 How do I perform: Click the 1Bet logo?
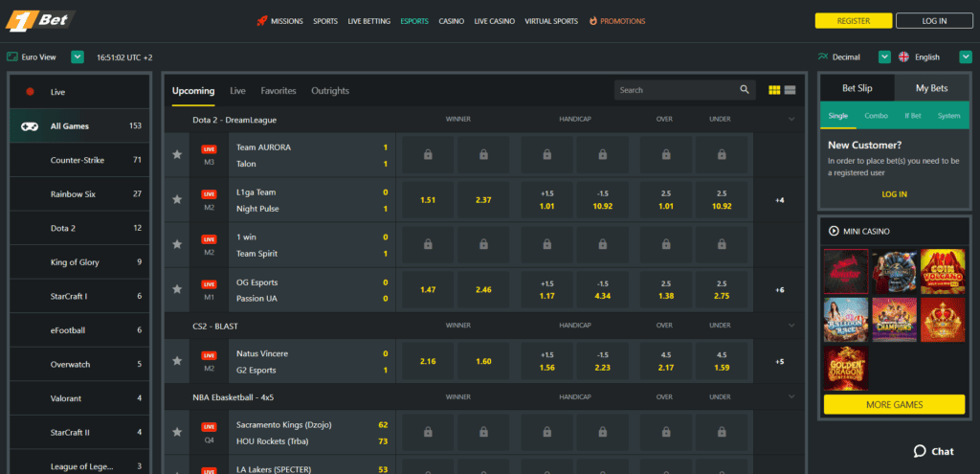[x=40, y=21]
